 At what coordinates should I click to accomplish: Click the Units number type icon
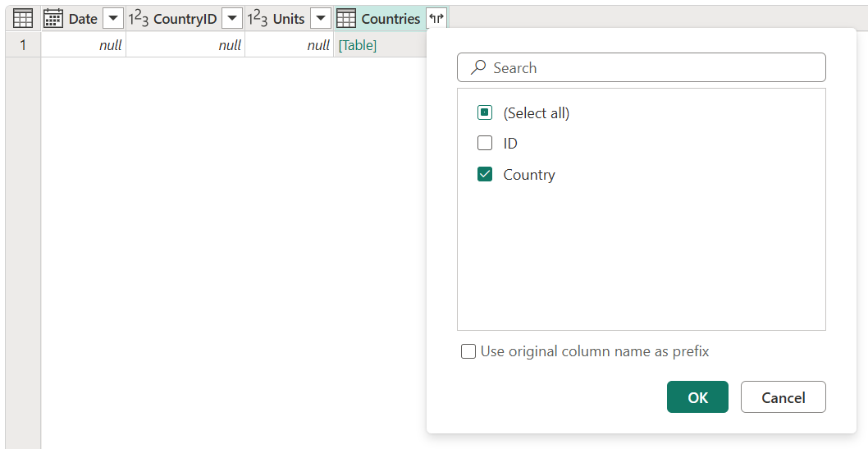point(258,19)
